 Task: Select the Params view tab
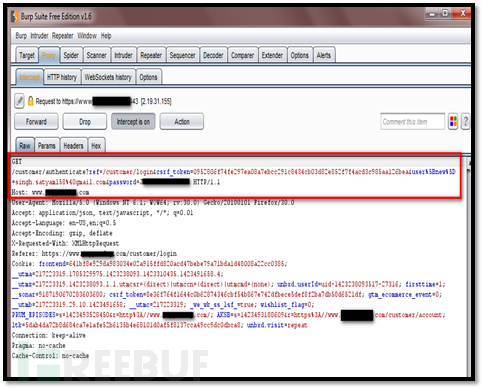coord(47,146)
